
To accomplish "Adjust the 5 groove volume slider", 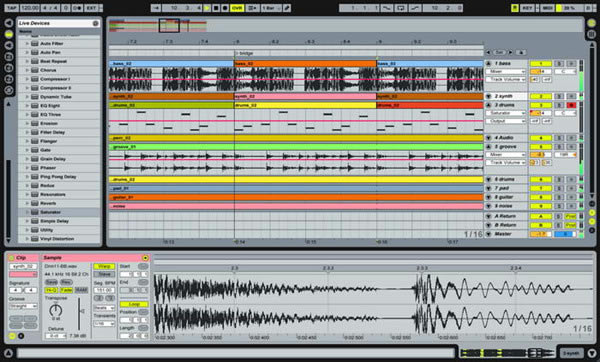I will (540, 155).
